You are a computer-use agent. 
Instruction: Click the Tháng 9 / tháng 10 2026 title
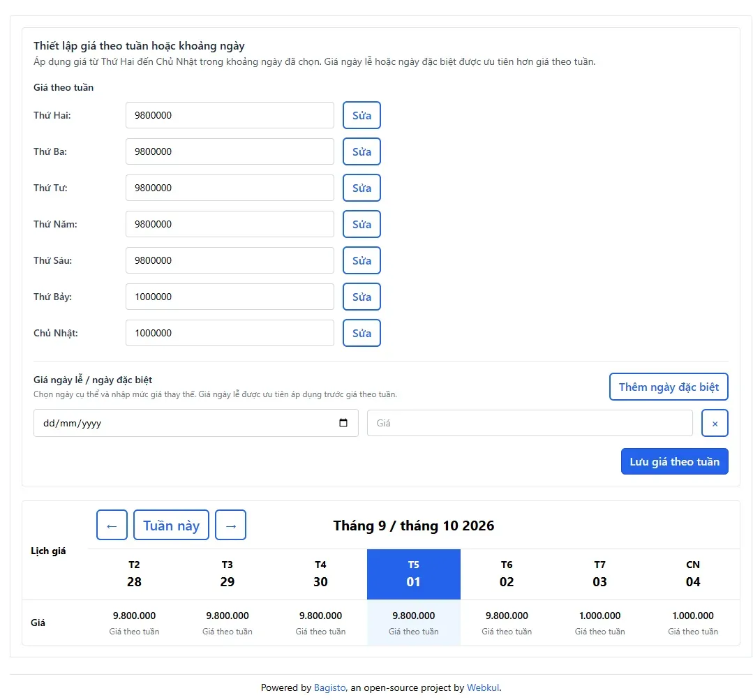coord(413,526)
